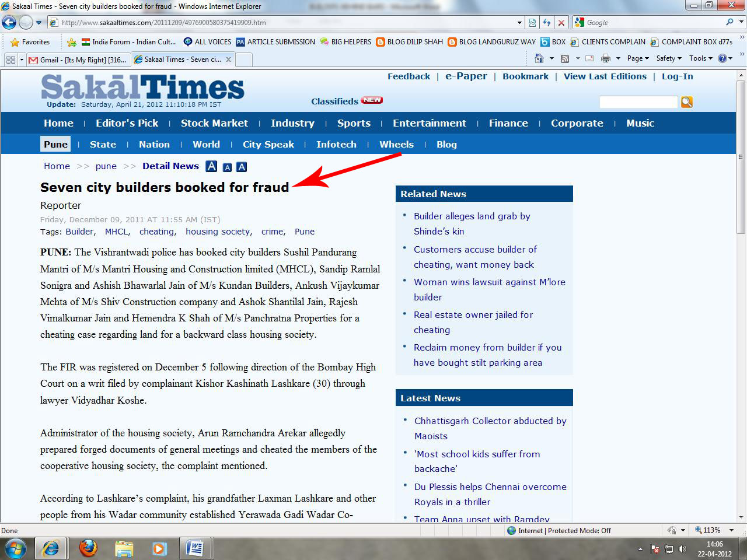
Task: Open the Help question mark icon
Action: point(722,58)
